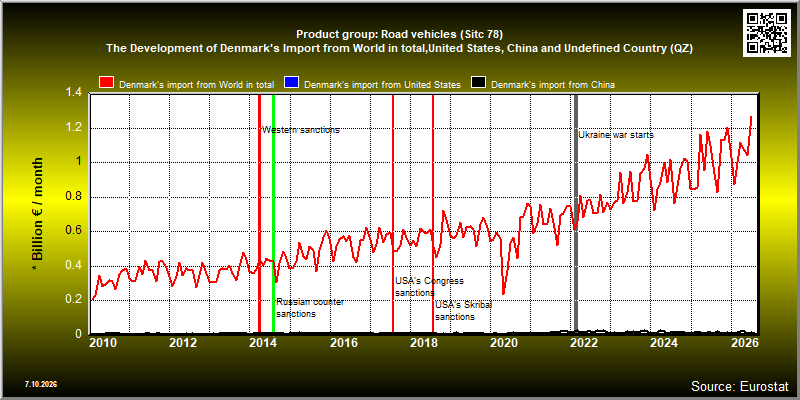Click the red World in total legend swatch

tap(108, 84)
